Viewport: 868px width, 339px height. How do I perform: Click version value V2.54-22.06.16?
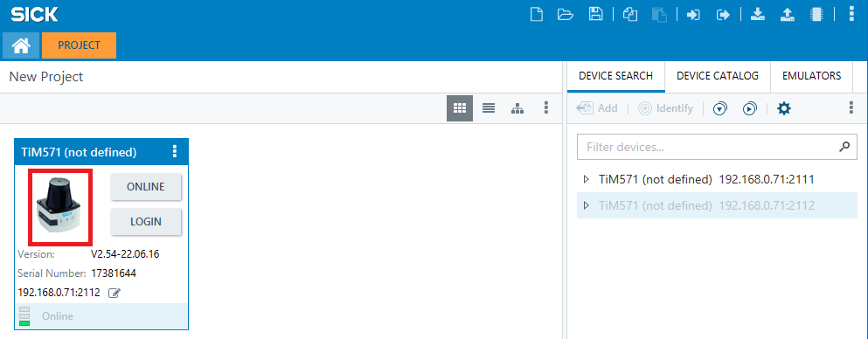(x=125, y=254)
